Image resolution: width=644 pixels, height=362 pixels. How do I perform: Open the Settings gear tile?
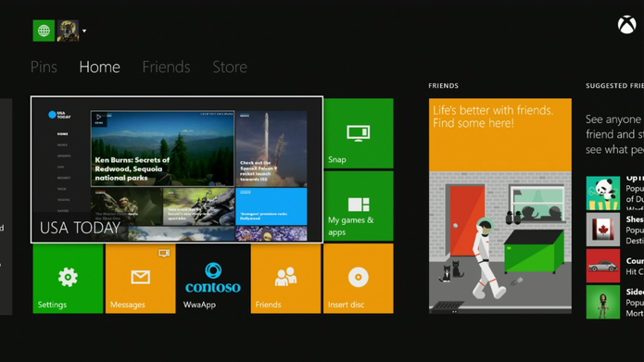point(68,279)
